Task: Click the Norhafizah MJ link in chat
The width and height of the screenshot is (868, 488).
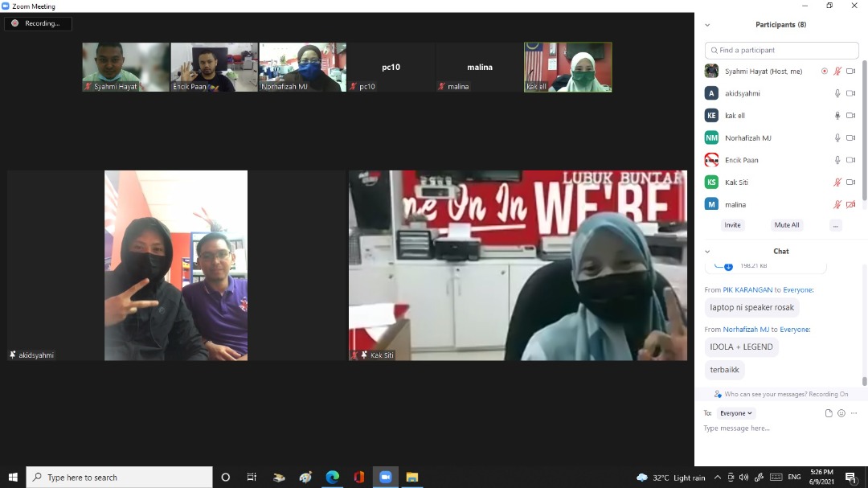Action: (745, 330)
